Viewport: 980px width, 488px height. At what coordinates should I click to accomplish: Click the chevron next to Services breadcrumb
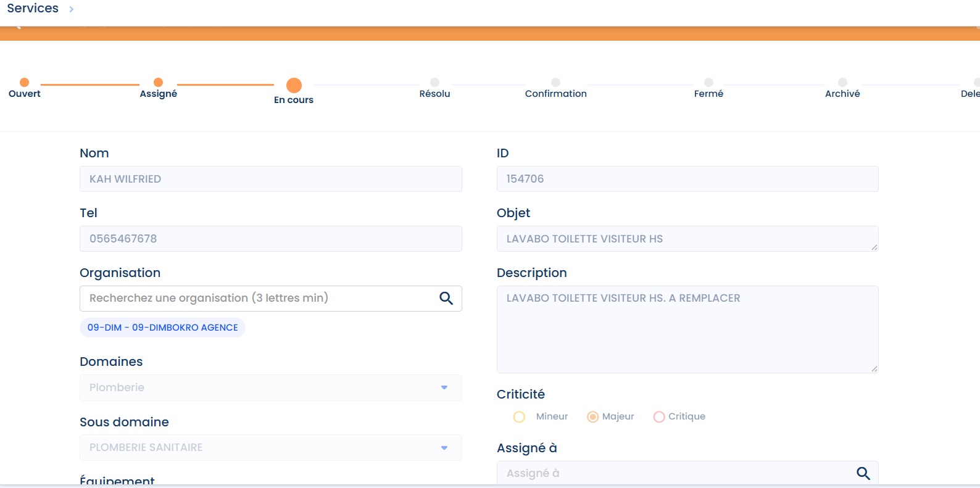click(72, 9)
